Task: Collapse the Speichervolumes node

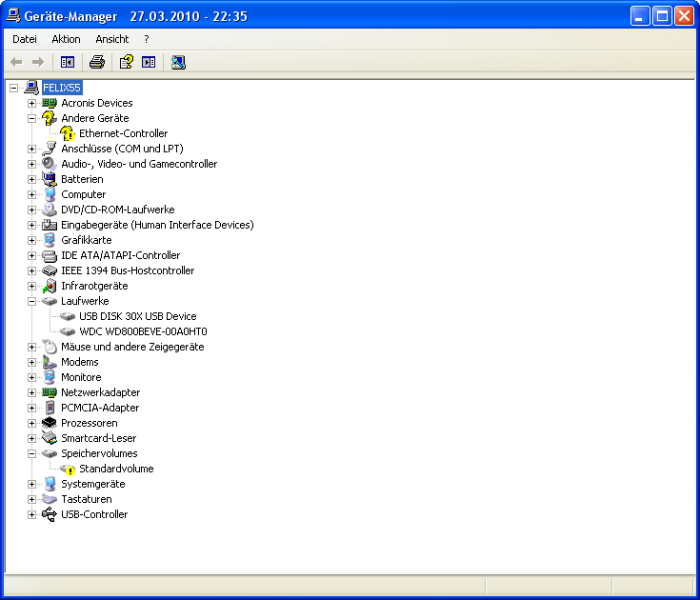Action: (x=31, y=453)
